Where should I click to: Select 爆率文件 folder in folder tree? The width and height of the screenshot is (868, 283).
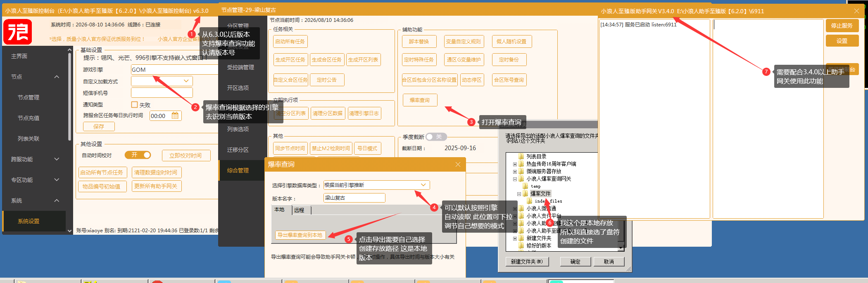(x=540, y=193)
